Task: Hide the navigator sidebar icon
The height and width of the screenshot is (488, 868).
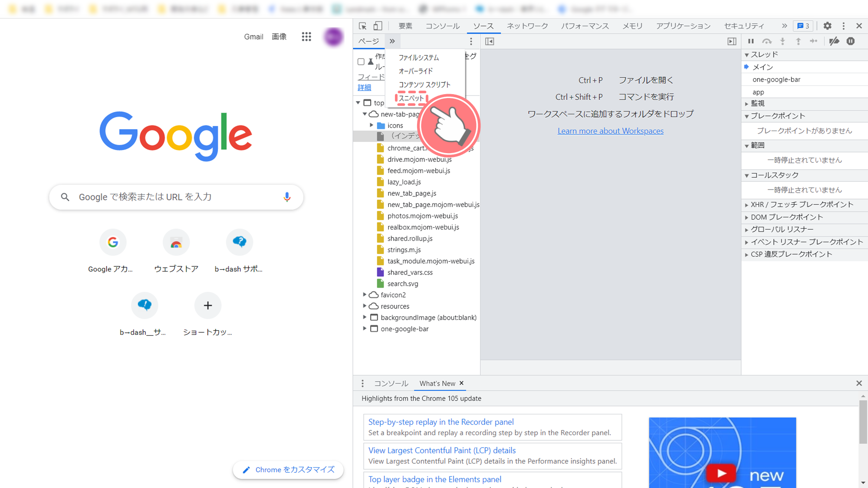Action: click(x=490, y=41)
